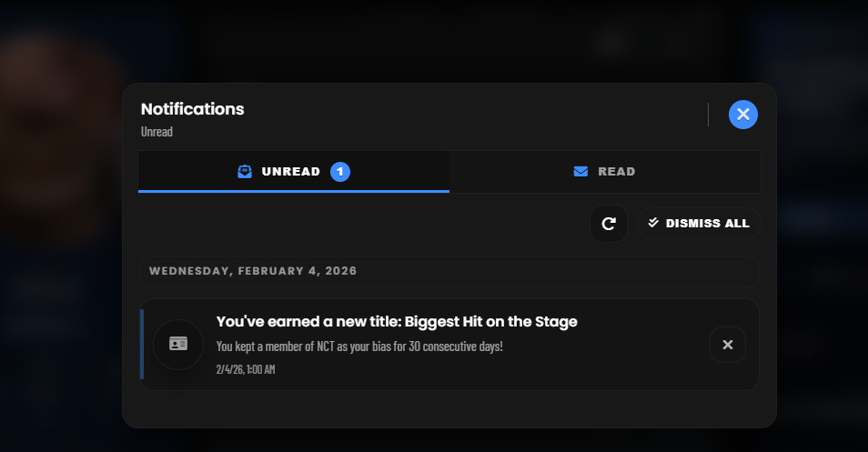The image size is (868, 452).
Task: Click the inbox icon on the Unread tab
Action: pos(245,172)
